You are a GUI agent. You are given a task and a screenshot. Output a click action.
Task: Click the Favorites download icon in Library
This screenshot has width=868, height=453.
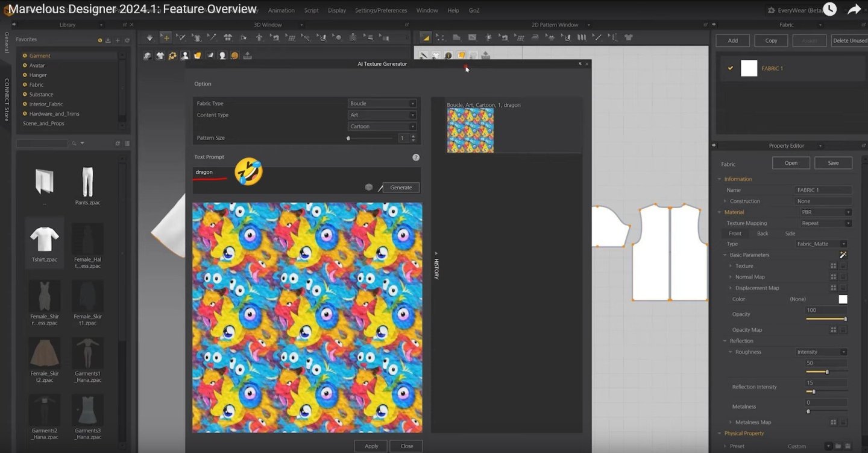pos(108,40)
